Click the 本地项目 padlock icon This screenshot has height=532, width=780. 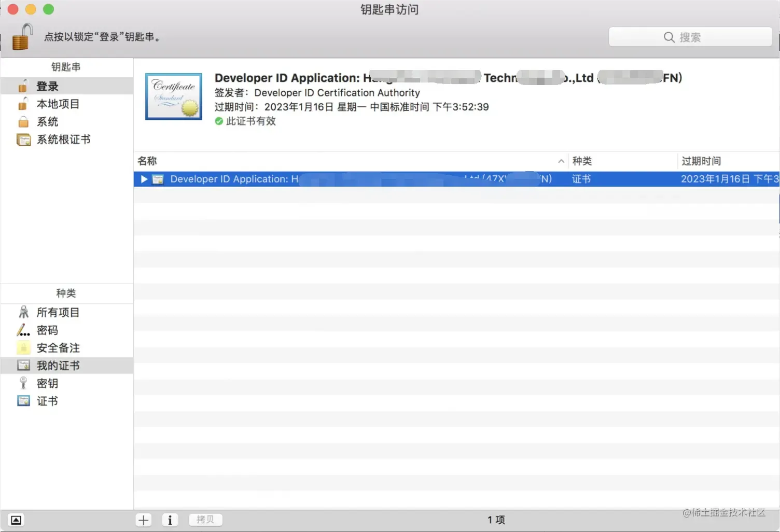(x=23, y=104)
